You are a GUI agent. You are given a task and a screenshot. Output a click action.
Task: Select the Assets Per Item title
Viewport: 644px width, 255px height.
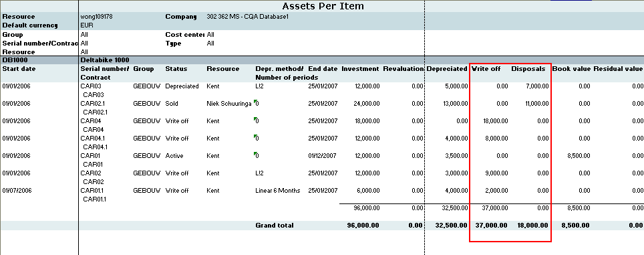pos(323,6)
